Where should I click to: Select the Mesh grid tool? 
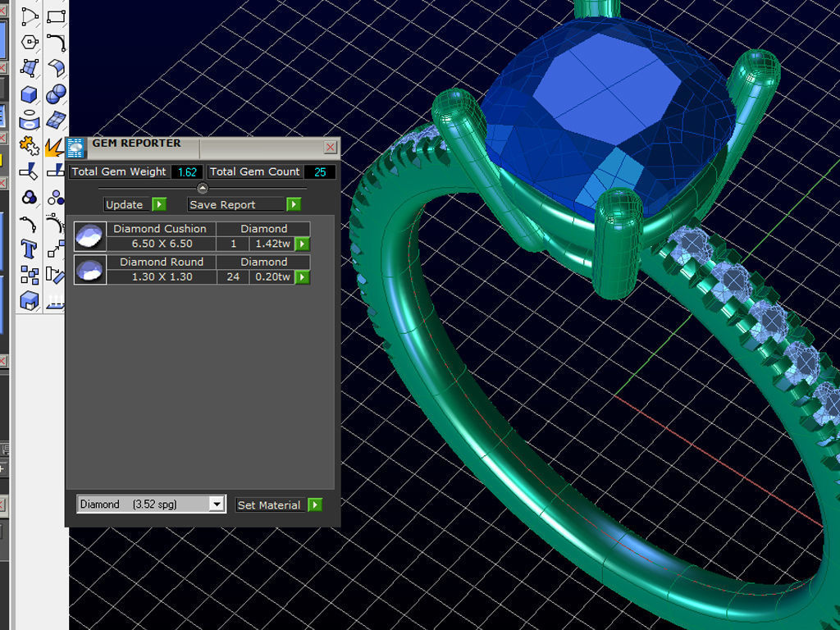point(57,120)
